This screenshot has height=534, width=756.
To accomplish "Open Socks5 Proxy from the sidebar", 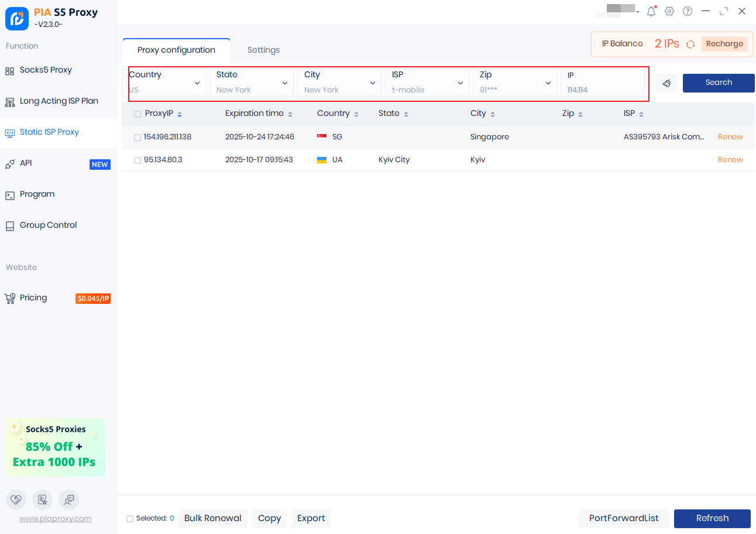I will coord(46,70).
